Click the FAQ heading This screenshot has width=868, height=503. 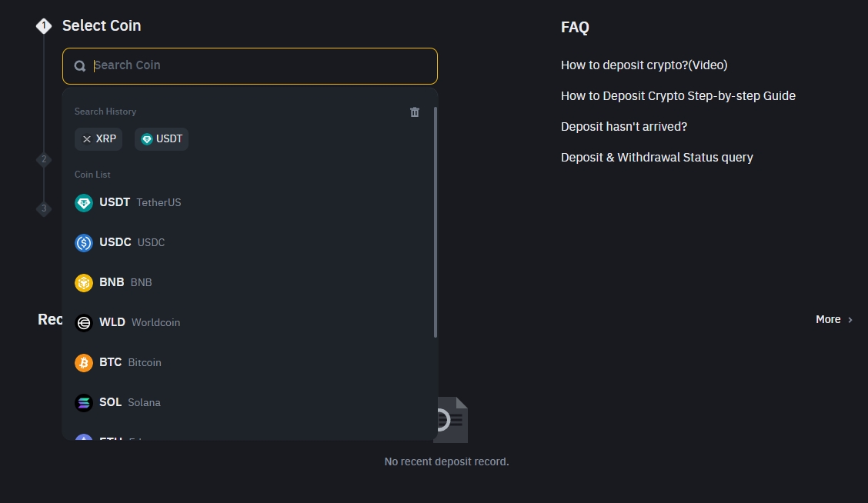pos(575,27)
